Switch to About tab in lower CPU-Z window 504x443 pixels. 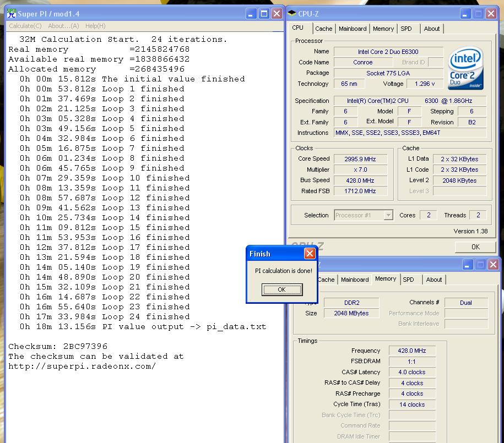tap(434, 280)
